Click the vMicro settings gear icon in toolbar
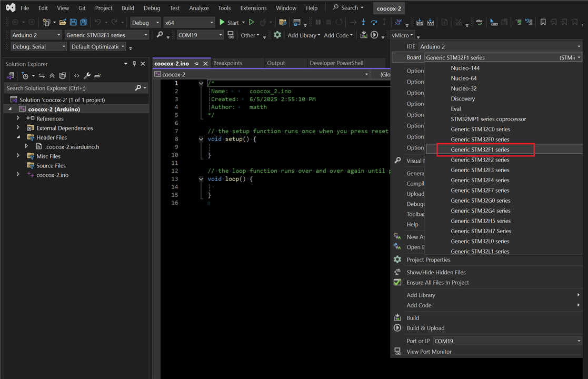 pos(277,35)
